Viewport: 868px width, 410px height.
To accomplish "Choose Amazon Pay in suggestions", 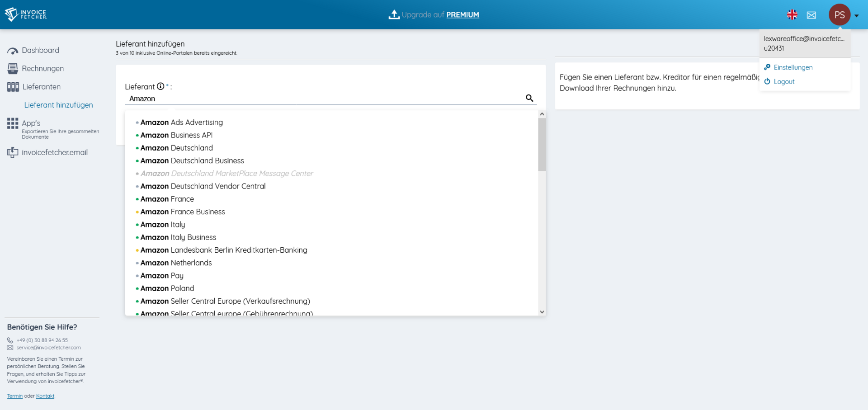I will (162, 275).
